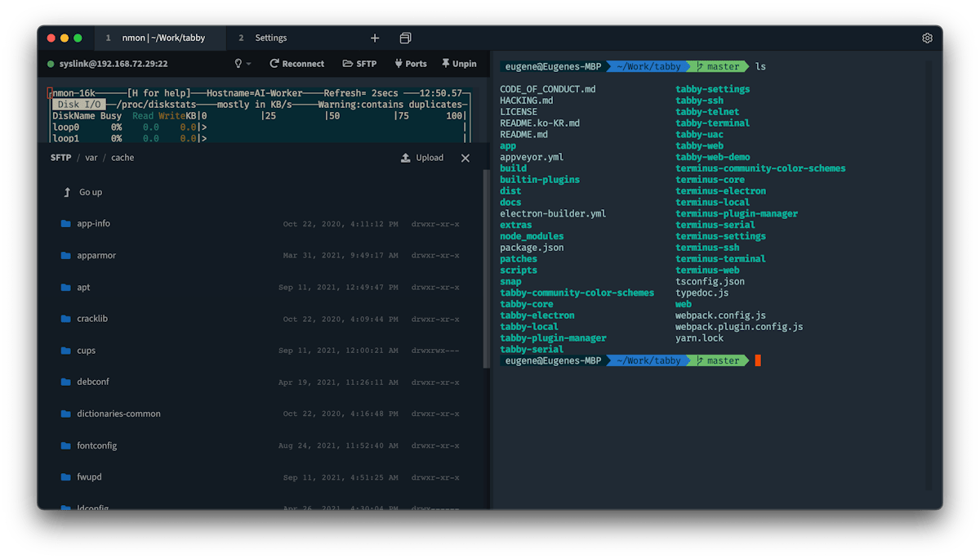Click the green connection status dot
This screenshot has height=559, width=980.
(51, 64)
